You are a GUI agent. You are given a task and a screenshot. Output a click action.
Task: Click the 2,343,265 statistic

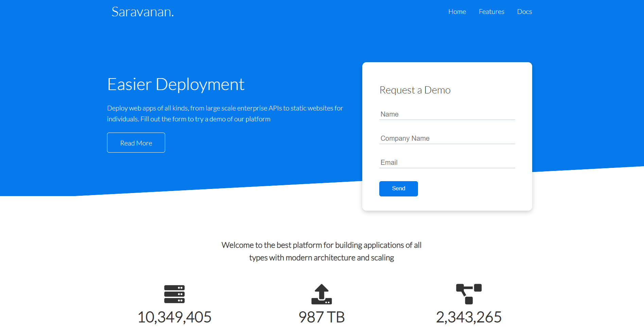tap(469, 317)
